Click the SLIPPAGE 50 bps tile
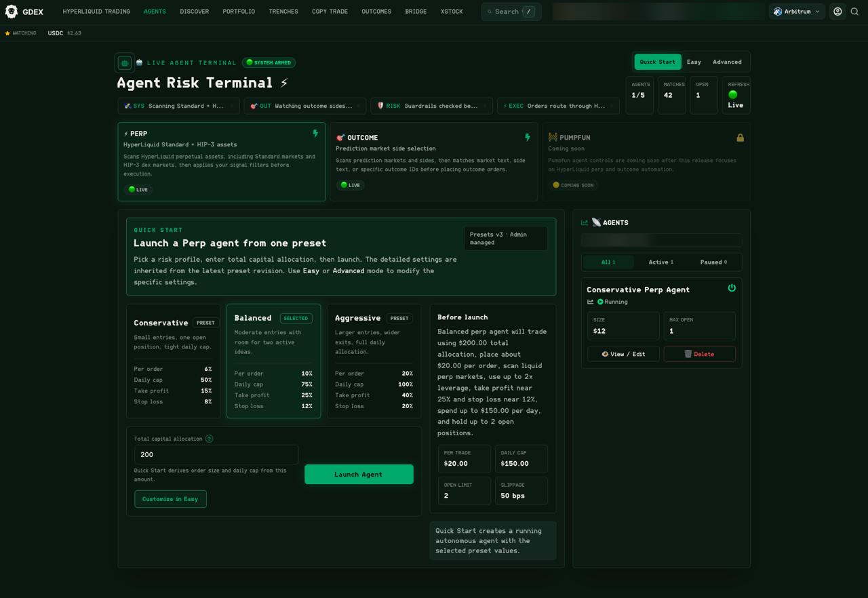Image resolution: width=868 pixels, height=598 pixels. [521, 491]
